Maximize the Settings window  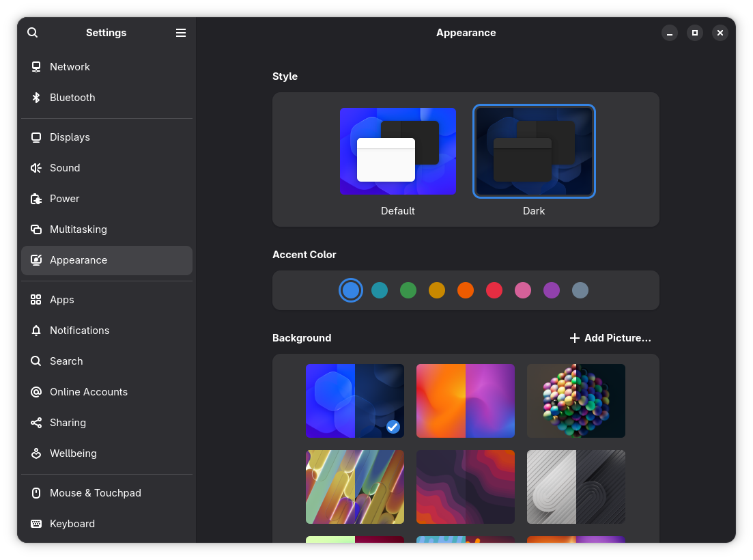(694, 33)
